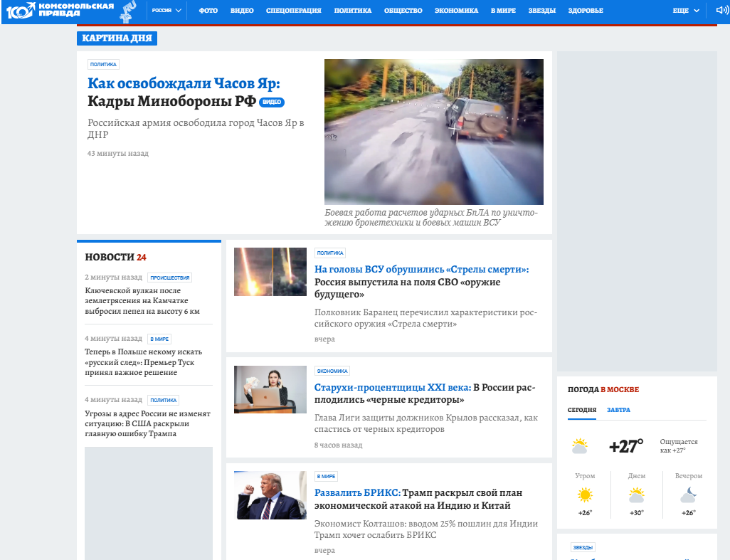
Task: Click the КАРТИНА ДНЯ button
Action: [117, 38]
